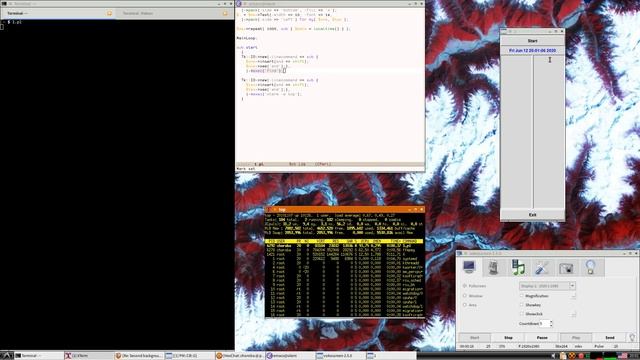Enable the Showclick checkbox

(x=522, y=314)
